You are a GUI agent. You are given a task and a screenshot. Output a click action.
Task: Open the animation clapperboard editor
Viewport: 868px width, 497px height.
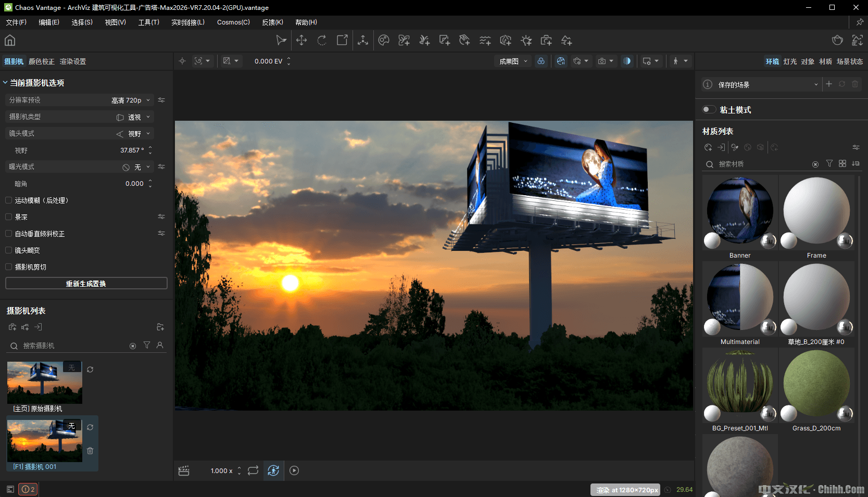[x=184, y=470]
